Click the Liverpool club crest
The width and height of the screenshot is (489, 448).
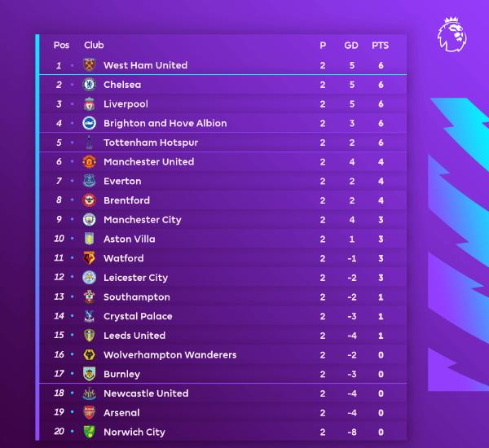90,104
